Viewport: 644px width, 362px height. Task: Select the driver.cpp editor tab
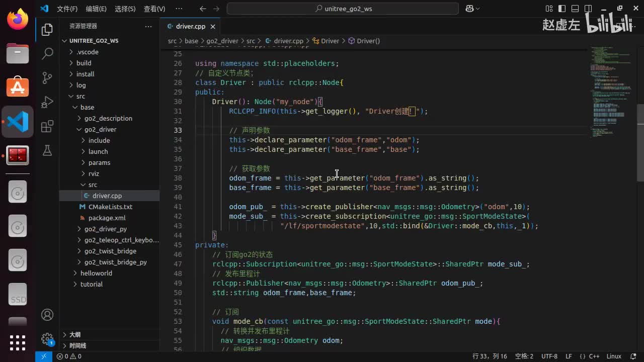(191, 27)
